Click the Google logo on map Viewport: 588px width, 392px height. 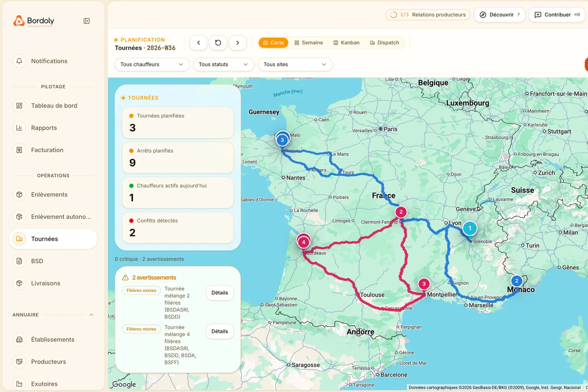(124, 384)
